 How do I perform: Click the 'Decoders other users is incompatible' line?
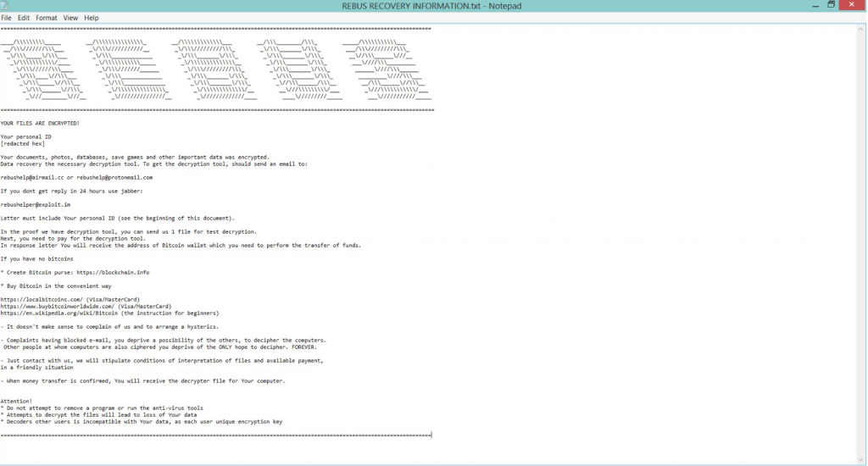pyautogui.click(x=142, y=422)
